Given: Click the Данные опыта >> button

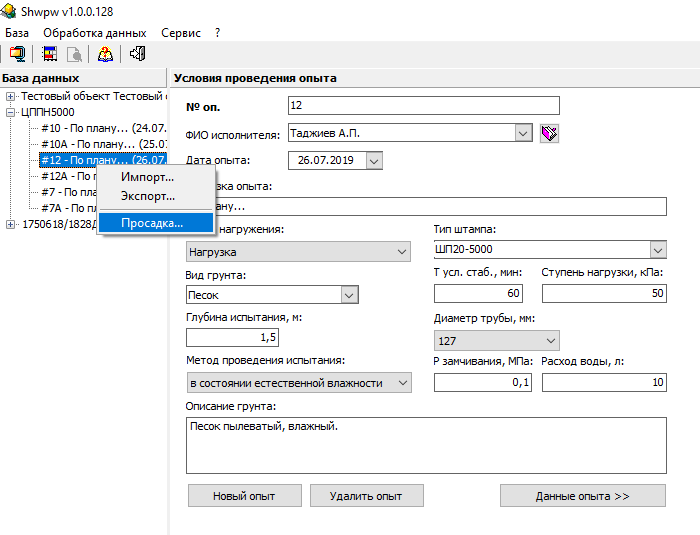Looking at the screenshot, I should pos(582,496).
